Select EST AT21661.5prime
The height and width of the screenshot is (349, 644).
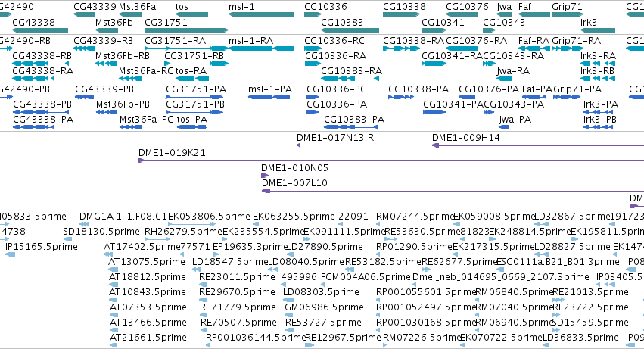tap(114, 345)
